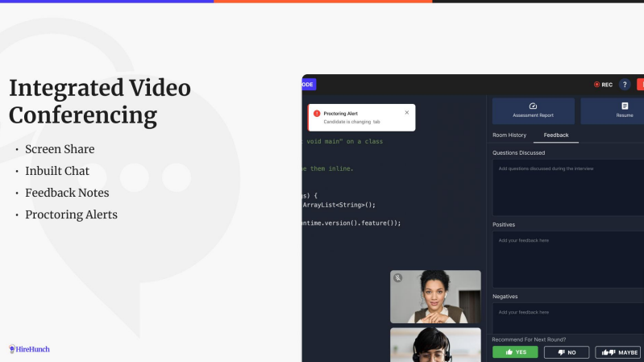This screenshot has width=644, height=362.
Task: Click the NO recommendation button
Action: 567,352
